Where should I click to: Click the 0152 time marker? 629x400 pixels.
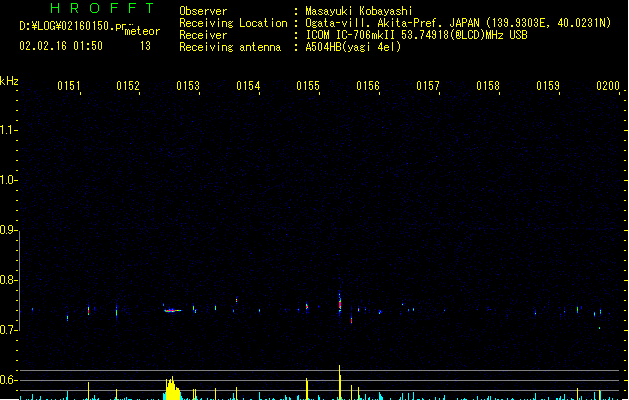[x=128, y=86]
